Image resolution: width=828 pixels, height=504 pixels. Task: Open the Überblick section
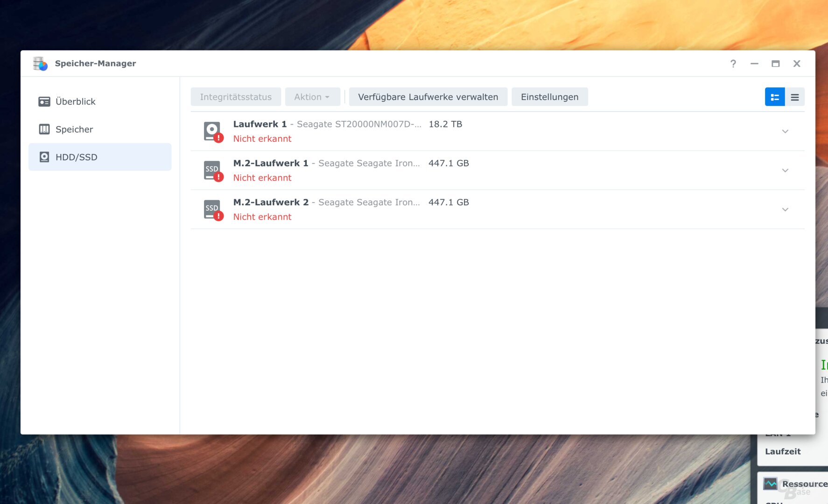click(x=75, y=102)
